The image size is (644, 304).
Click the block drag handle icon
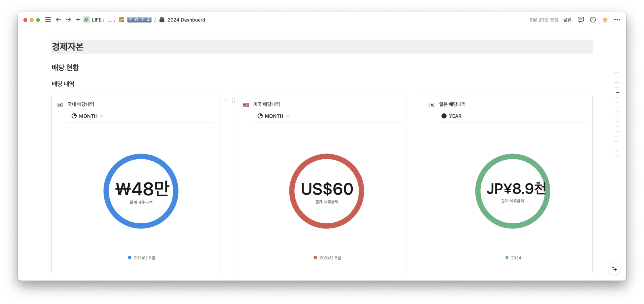[x=233, y=100]
